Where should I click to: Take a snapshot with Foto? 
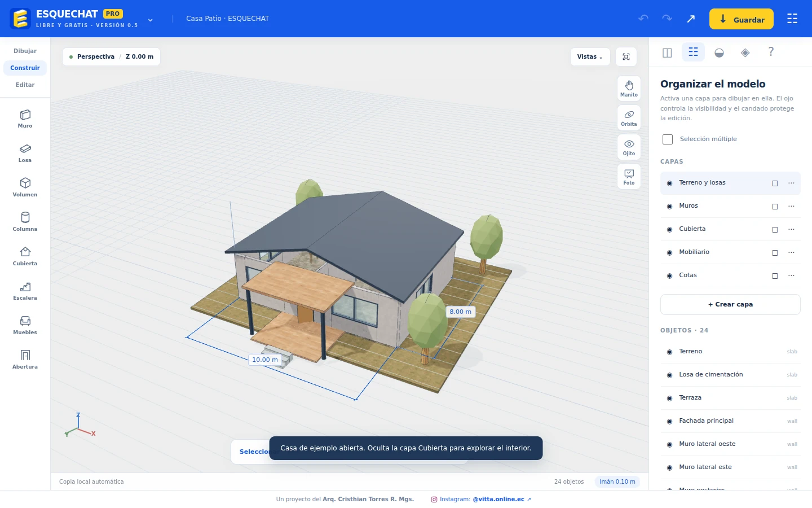tap(629, 177)
